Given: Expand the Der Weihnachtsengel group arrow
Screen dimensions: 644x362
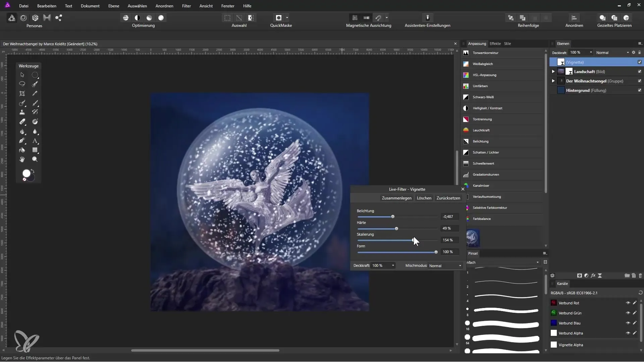Looking at the screenshot, I should (553, 81).
